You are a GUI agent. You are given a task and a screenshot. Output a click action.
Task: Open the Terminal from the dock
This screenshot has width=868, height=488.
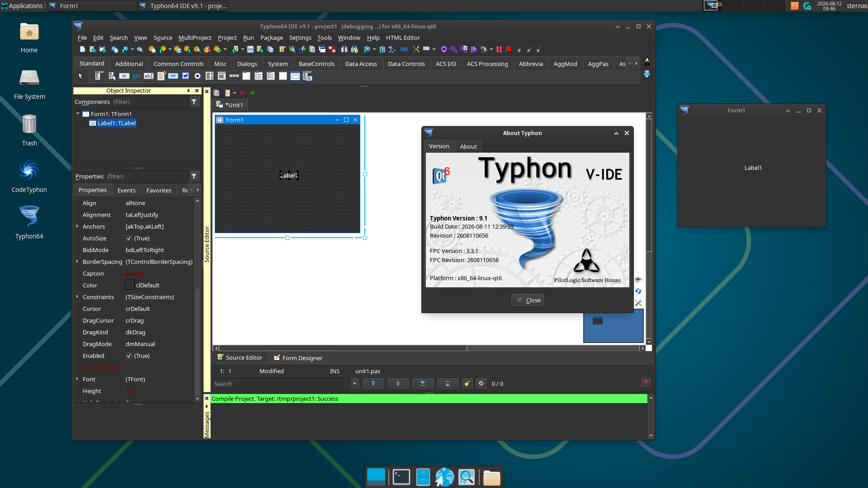401,477
